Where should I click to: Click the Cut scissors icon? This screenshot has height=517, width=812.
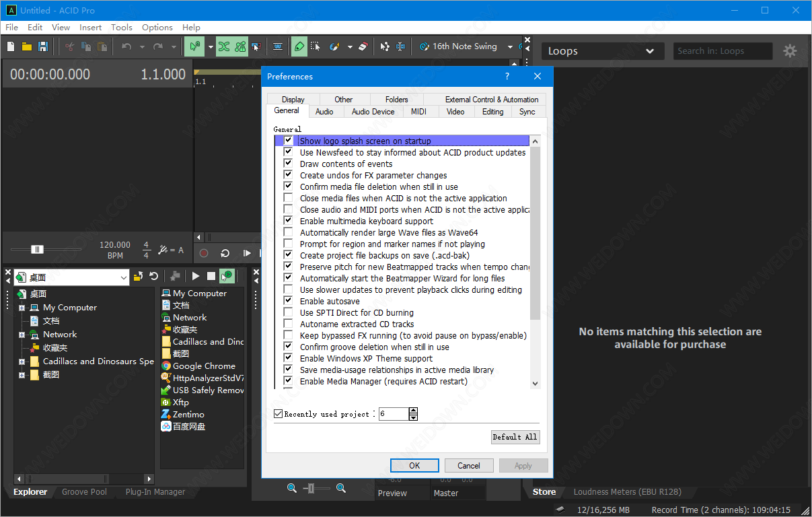pos(69,46)
